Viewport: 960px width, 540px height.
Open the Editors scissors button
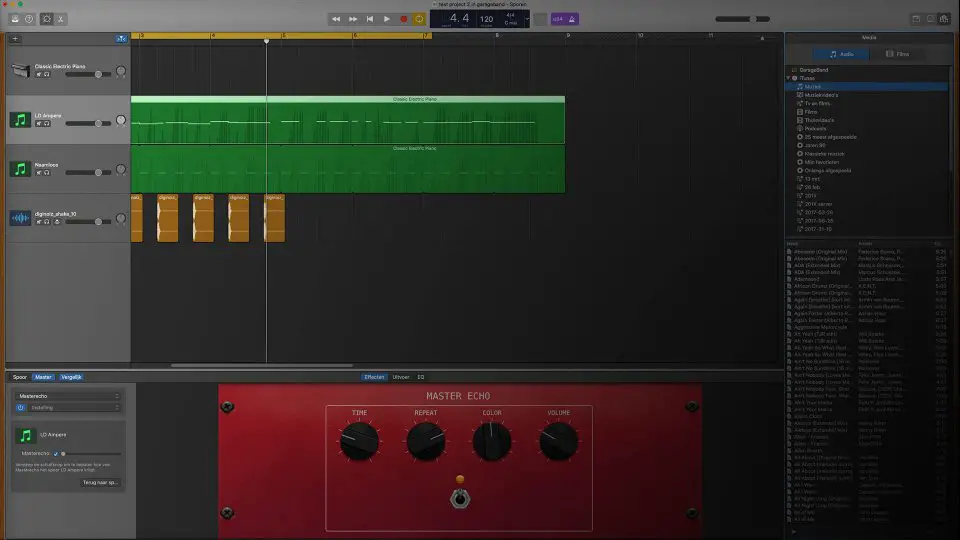pyautogui.click(x=61, y=19)
